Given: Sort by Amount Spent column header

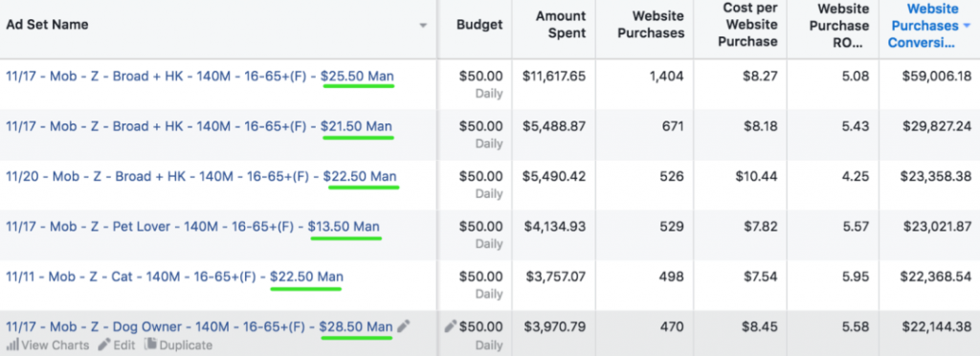Looking at the screenshot, I should click(x=561, y=25).
